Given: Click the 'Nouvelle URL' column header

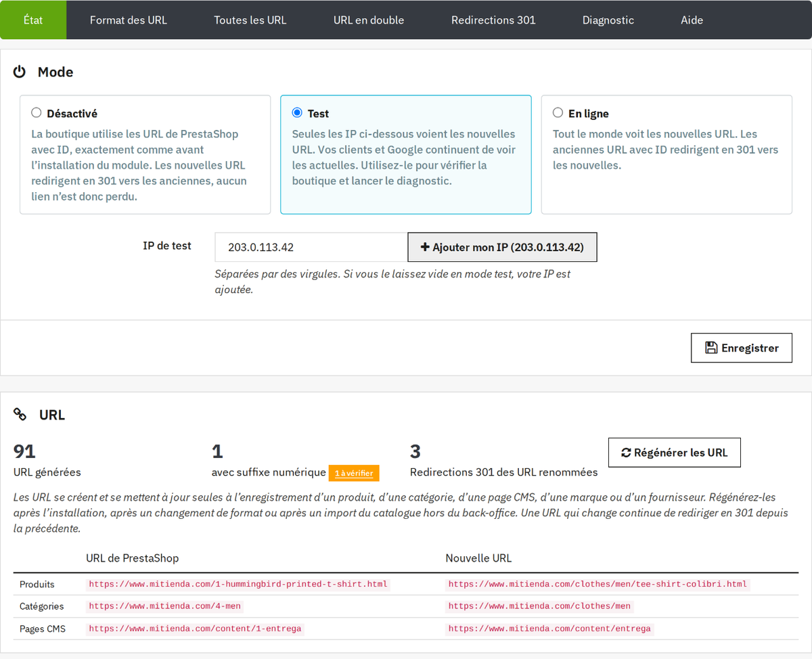Looking at the screenshot, I should (478, 558).
